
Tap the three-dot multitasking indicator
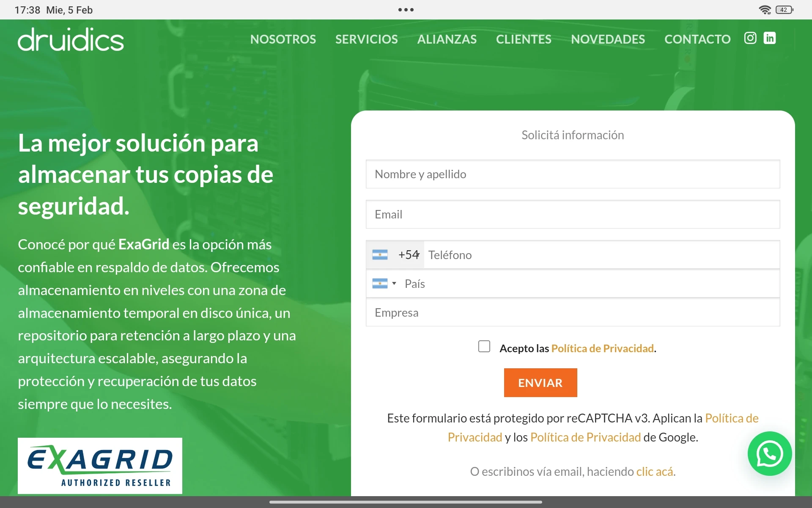point(406,10)
